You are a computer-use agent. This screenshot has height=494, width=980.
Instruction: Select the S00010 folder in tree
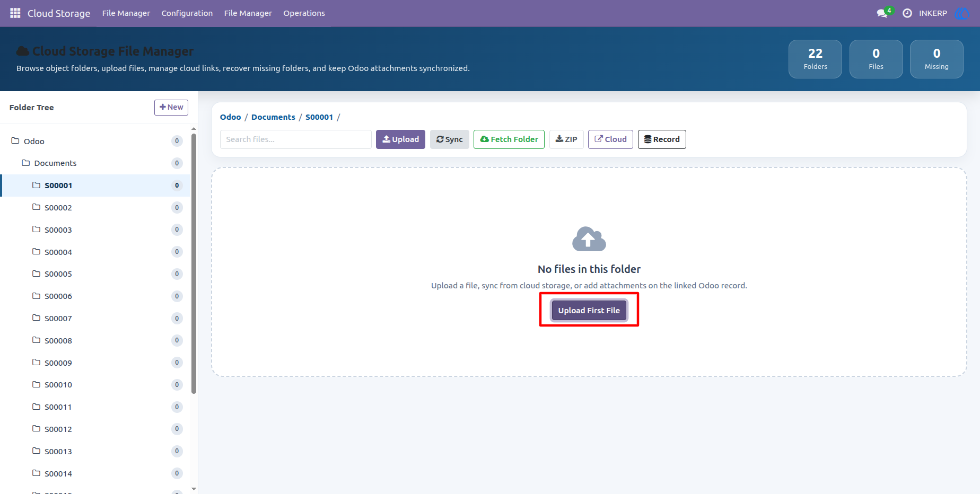(95, 385)
